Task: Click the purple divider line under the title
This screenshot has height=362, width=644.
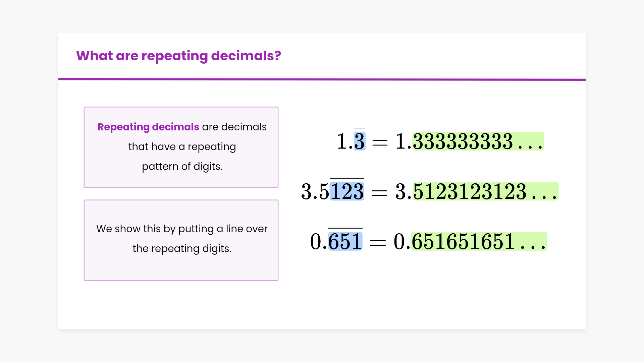Action: [x=322, y=79]
